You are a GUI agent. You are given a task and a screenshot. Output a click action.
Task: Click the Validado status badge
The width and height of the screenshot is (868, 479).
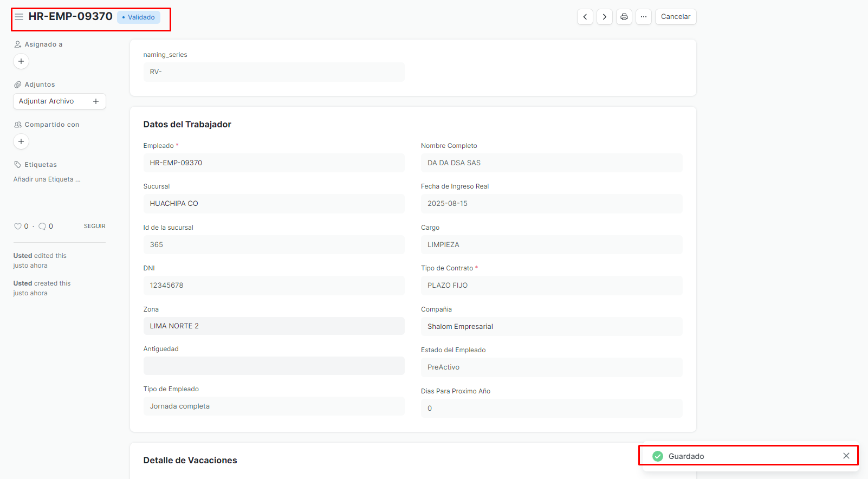pyautogui.click(x=139, y=17)
